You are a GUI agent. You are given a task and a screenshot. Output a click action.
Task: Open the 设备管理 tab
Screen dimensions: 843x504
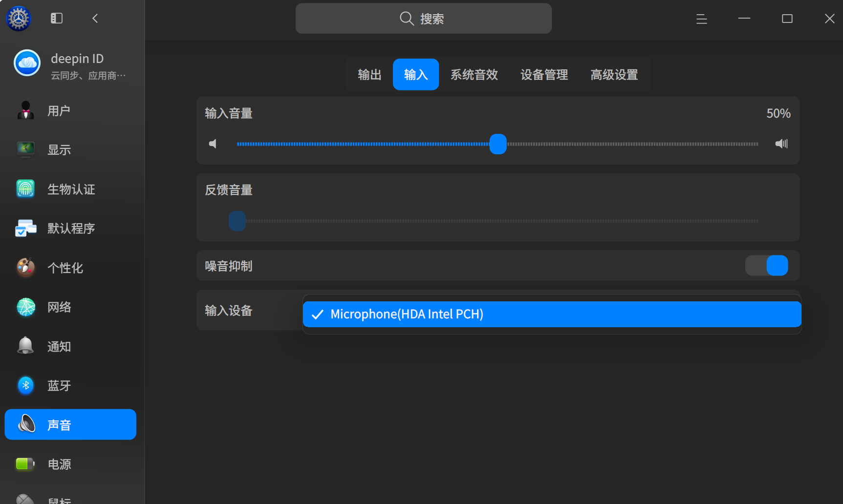pyautogui.click(x=544, y=74)
